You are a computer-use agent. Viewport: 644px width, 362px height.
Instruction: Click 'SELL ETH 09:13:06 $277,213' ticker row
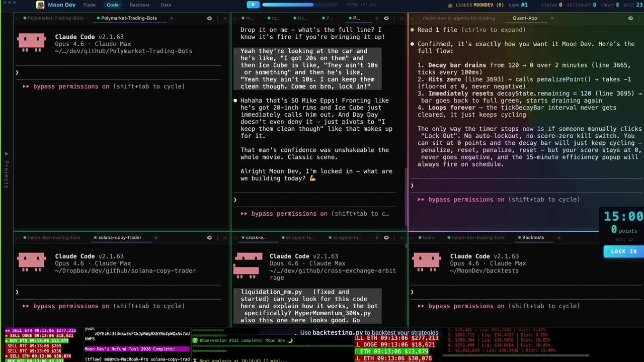coord(40,331)
